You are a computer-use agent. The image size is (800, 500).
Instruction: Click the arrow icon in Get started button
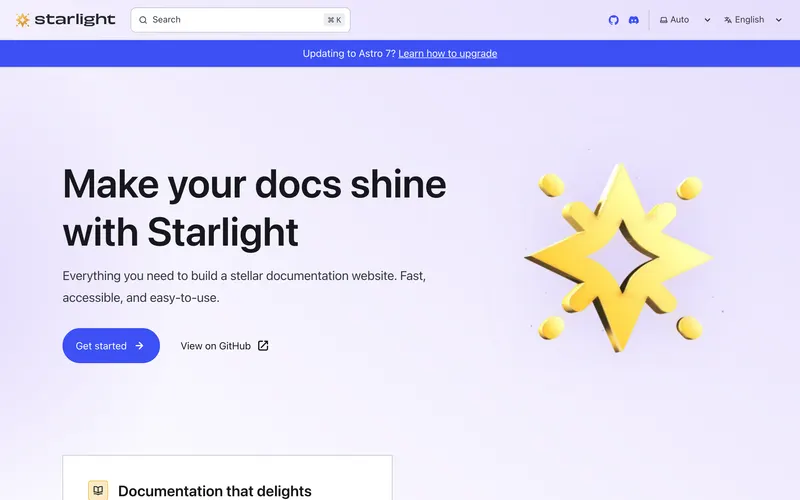139,345
